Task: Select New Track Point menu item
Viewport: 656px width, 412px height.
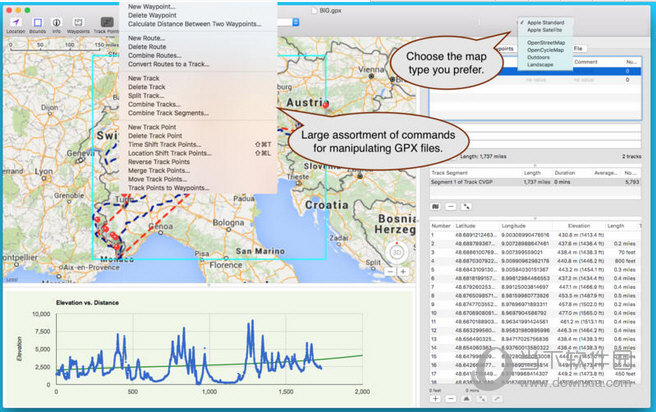Action: coord(152,127)
